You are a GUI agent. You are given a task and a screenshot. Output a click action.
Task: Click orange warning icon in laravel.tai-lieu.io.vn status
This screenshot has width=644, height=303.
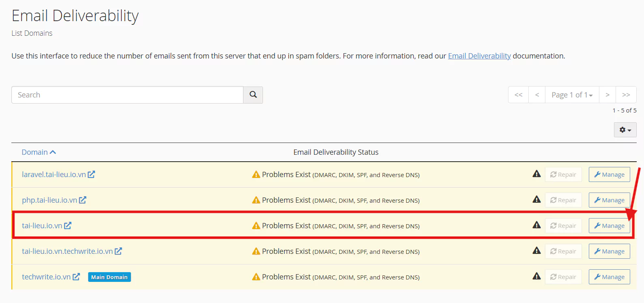256,174
